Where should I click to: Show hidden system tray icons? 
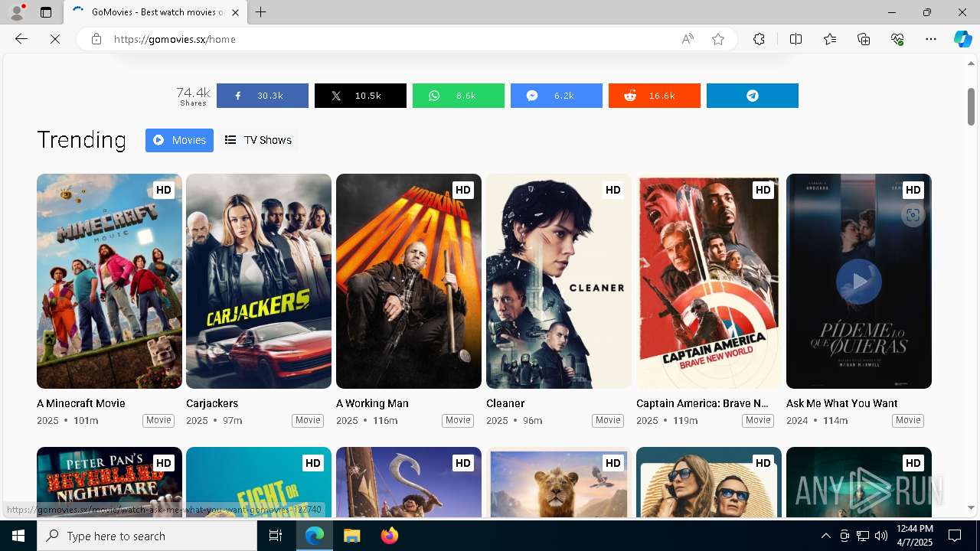coord(825,536)
